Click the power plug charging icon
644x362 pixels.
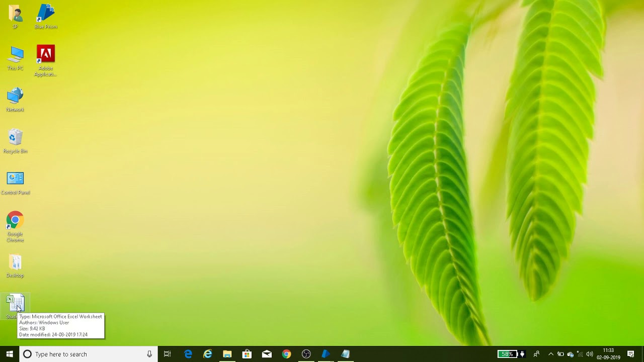tap(522, 354)
